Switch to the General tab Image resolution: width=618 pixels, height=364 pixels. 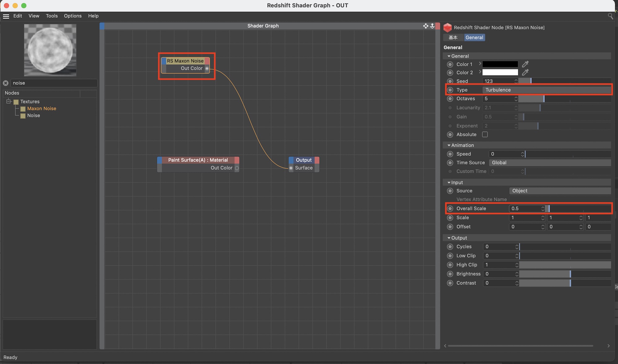474,38
